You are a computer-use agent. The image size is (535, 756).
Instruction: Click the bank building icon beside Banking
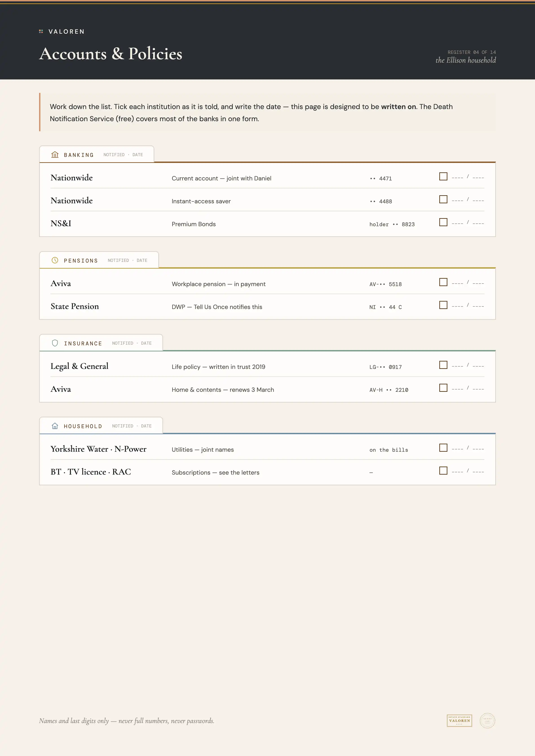click(55, 154)
